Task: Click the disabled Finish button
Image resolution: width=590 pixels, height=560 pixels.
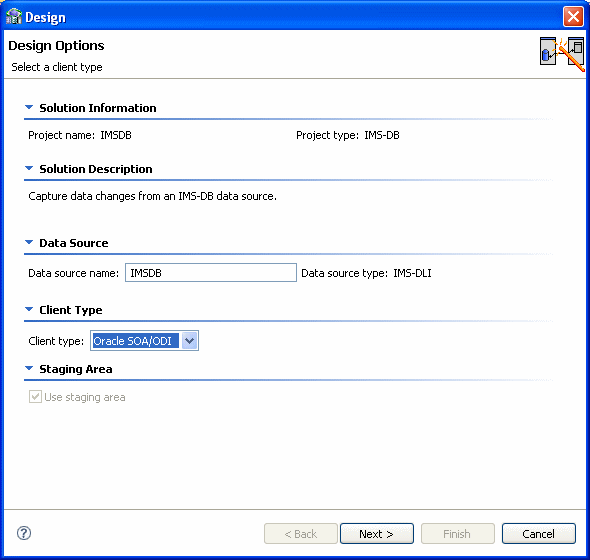Action: click(x=457, y=534)
